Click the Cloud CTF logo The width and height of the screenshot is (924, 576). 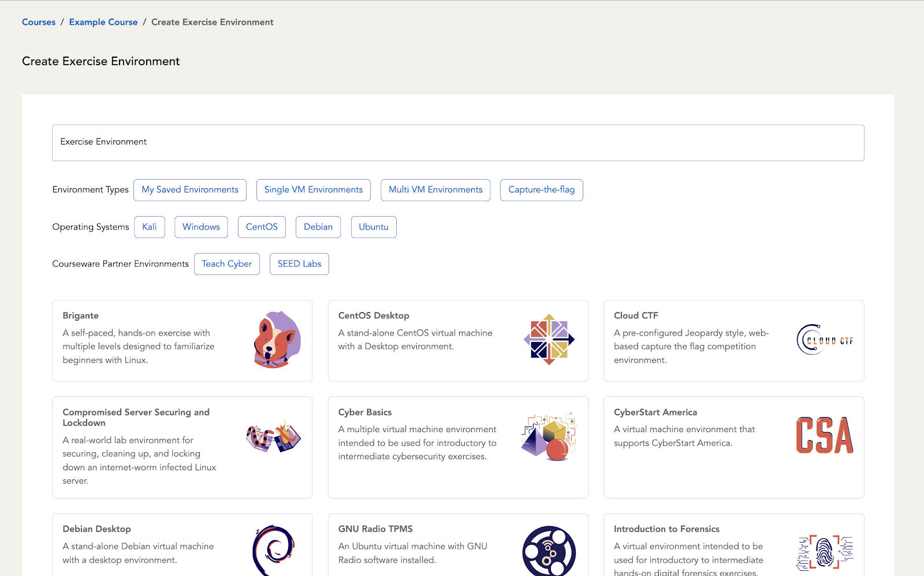pos(825,340)
